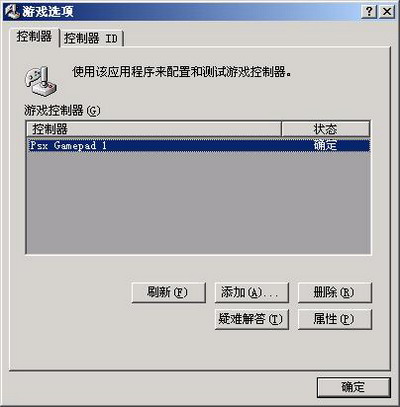Sort by the 控制器 column header
This screenshot has height=407, width=400.
[153, 129]
